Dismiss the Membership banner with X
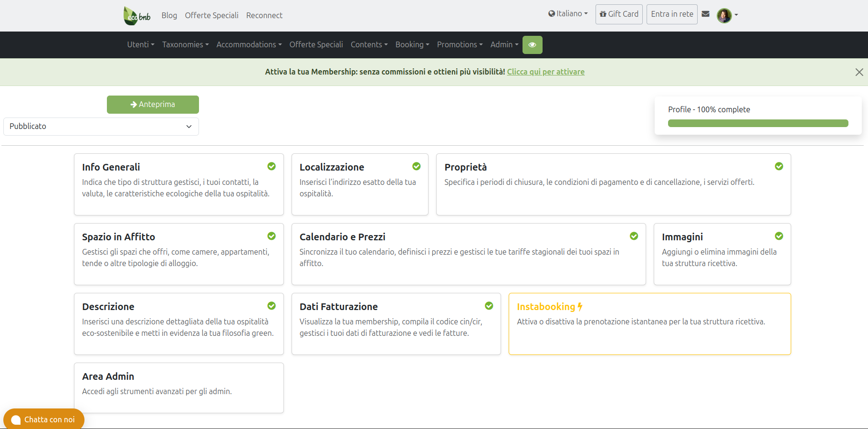The height and width of the screenshot is (429, 868). point(859,72)
